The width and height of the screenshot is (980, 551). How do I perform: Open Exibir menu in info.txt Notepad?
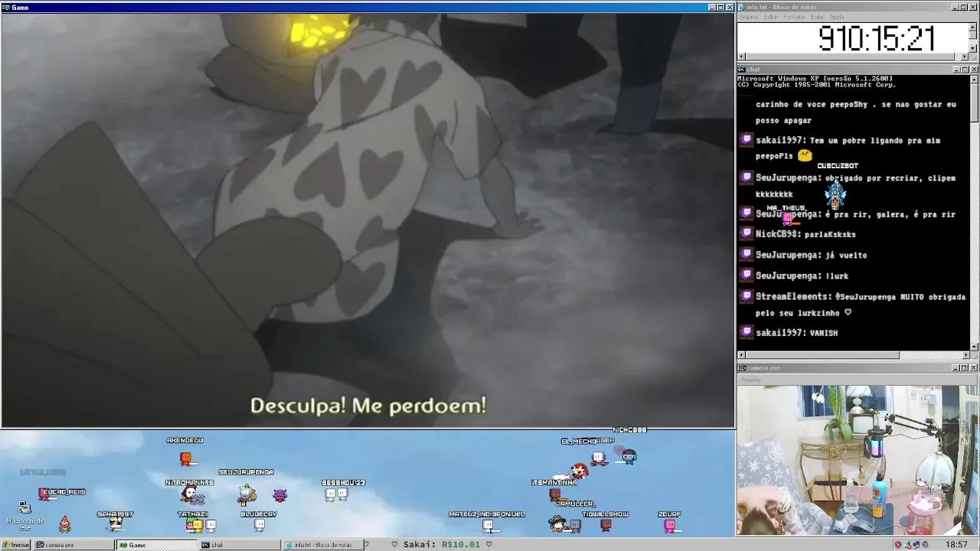coord(817,17)
